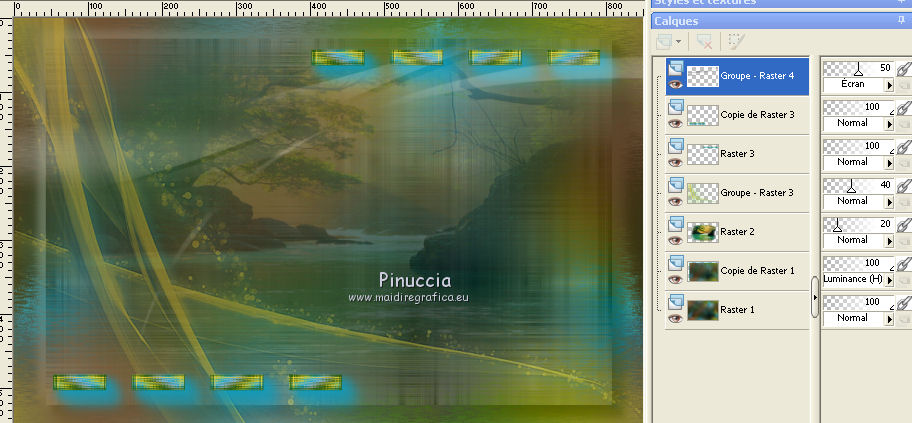
Task: Click the layers panel splitter arrow
Action: [815, 297]
